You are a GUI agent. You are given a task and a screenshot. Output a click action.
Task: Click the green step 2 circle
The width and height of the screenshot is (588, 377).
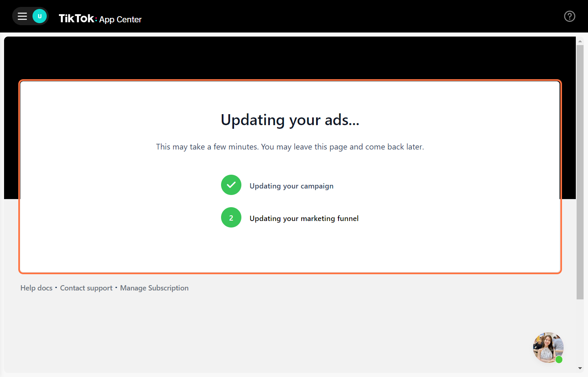pyautogui.click(x=231, y=217)
